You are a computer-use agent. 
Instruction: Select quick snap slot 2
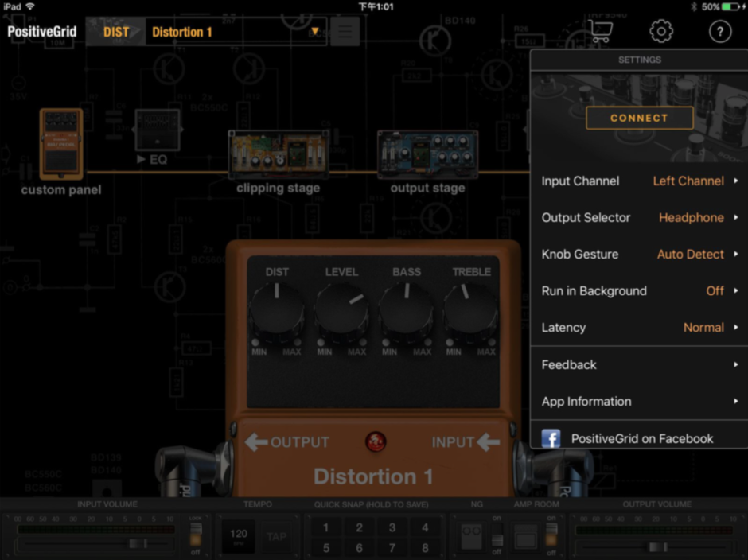(359, 527)
